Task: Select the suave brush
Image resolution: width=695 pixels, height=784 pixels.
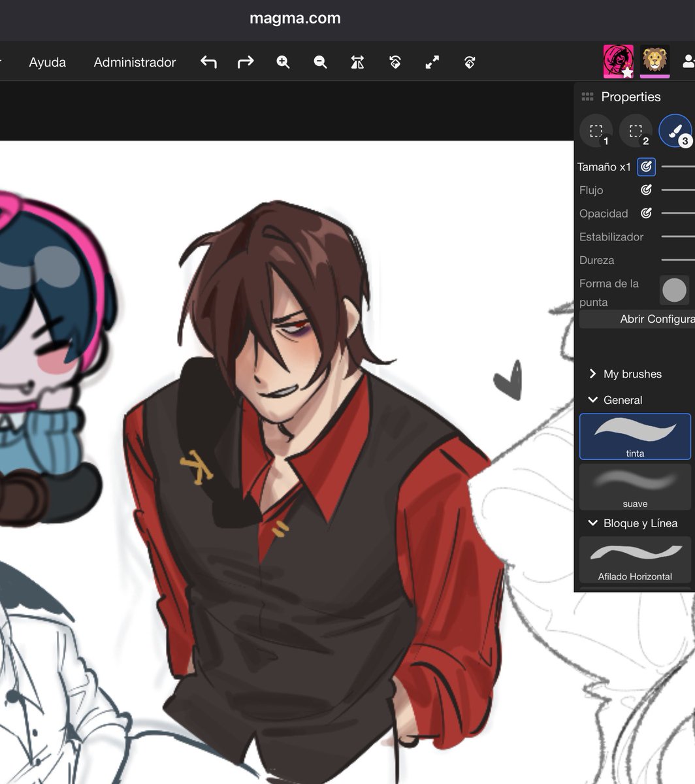Action: coord(635,487)
